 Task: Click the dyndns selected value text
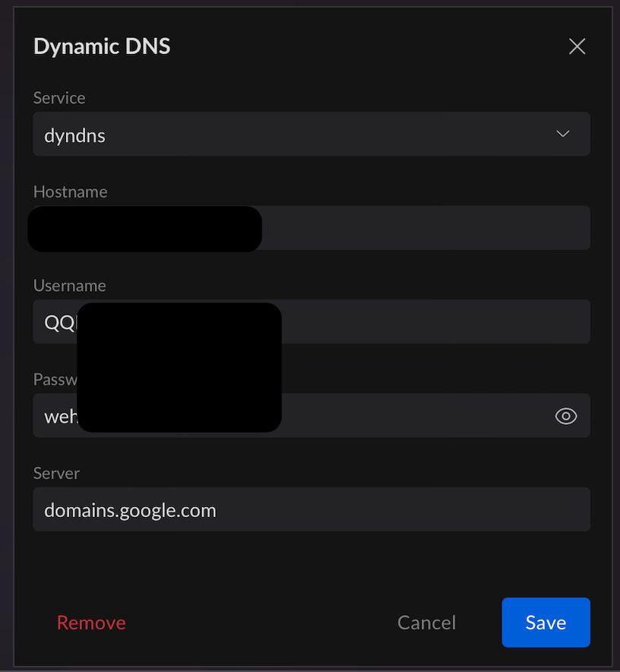(74, 135)
